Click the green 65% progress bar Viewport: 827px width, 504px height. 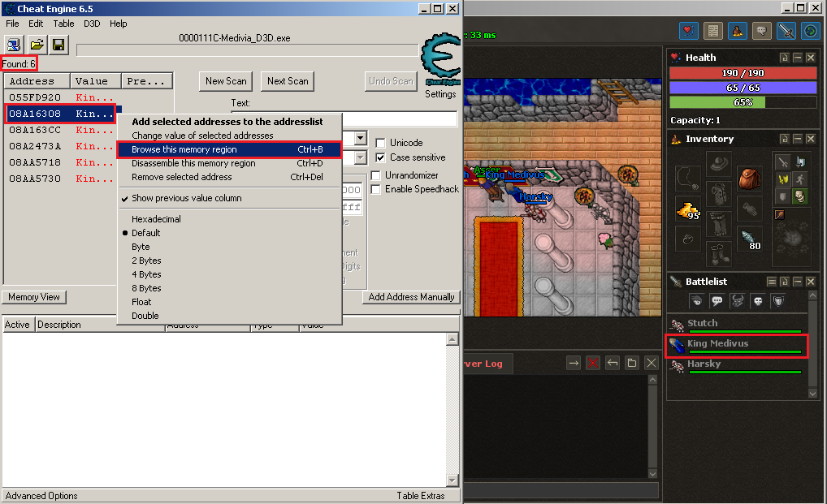(743, 102)
